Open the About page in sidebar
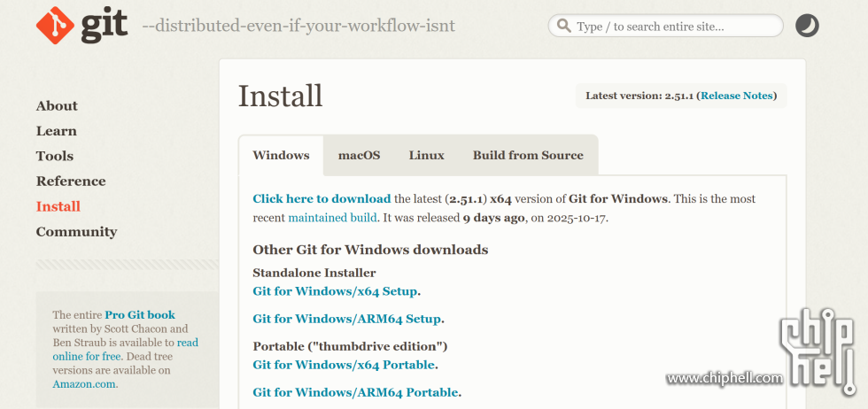Viewport: 868px width, 409px height. coord(57,106)
